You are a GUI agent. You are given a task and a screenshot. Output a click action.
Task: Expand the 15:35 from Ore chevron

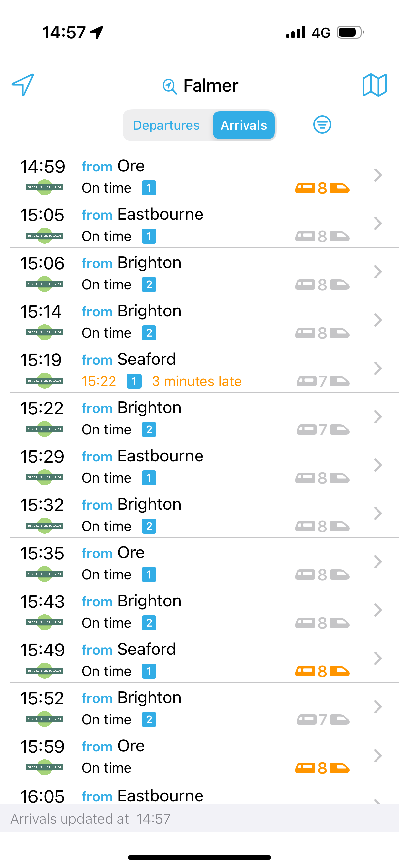click(x=378, y=562)
